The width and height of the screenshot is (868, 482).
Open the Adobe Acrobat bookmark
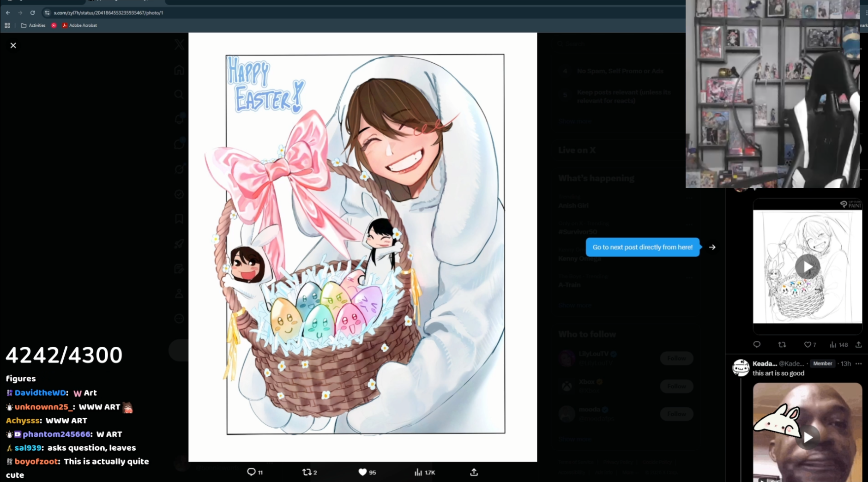(79, 25)
